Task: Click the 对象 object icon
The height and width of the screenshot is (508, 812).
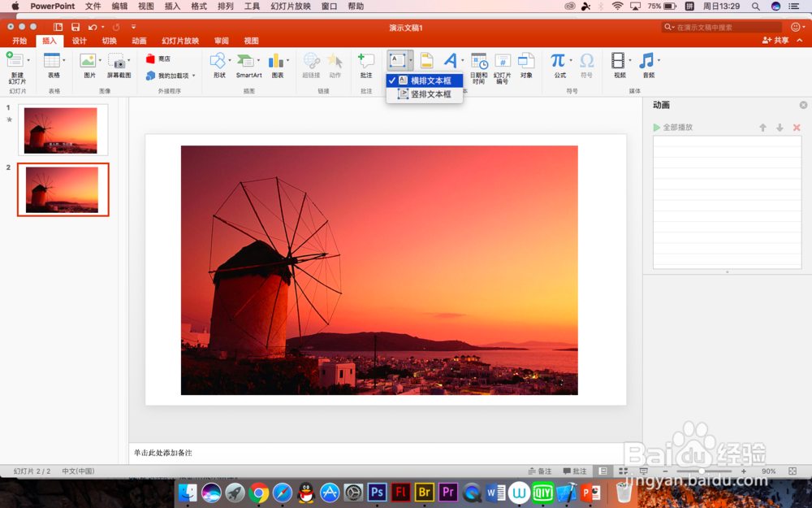Action: [x=526, y=61]
